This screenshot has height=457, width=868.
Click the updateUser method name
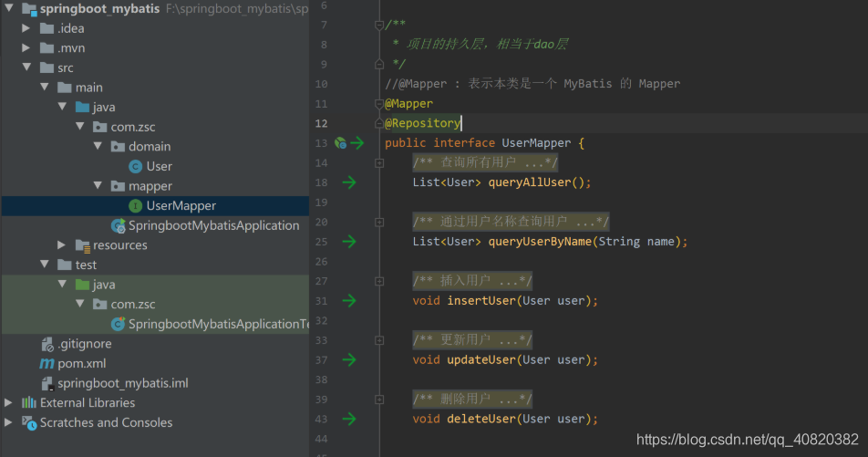pyautogui.click(x=481, y=360)
